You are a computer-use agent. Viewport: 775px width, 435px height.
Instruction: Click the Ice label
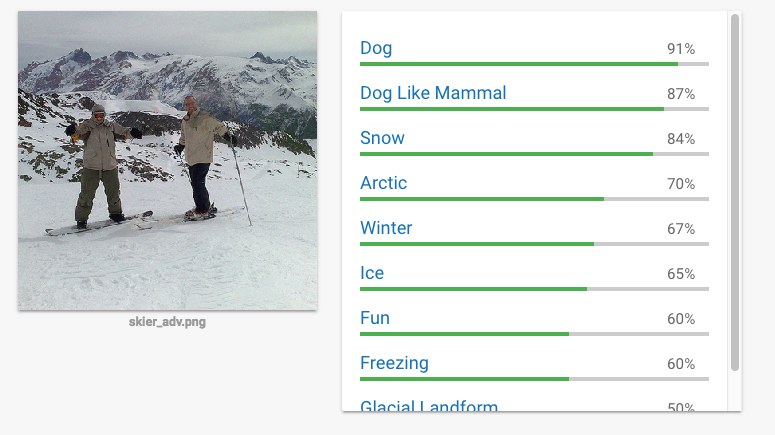(372, 273)
